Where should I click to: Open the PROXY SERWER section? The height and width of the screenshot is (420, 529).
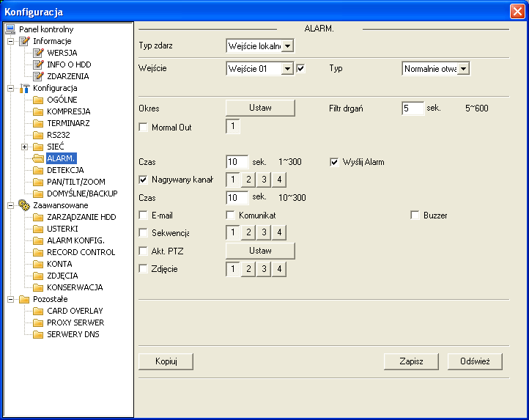[x=75, y=323]
